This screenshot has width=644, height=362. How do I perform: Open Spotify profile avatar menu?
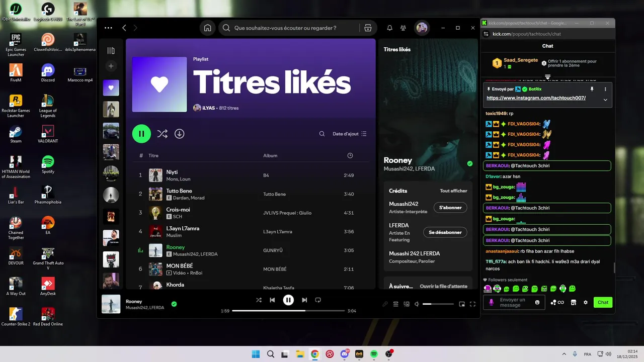(422, 28)
